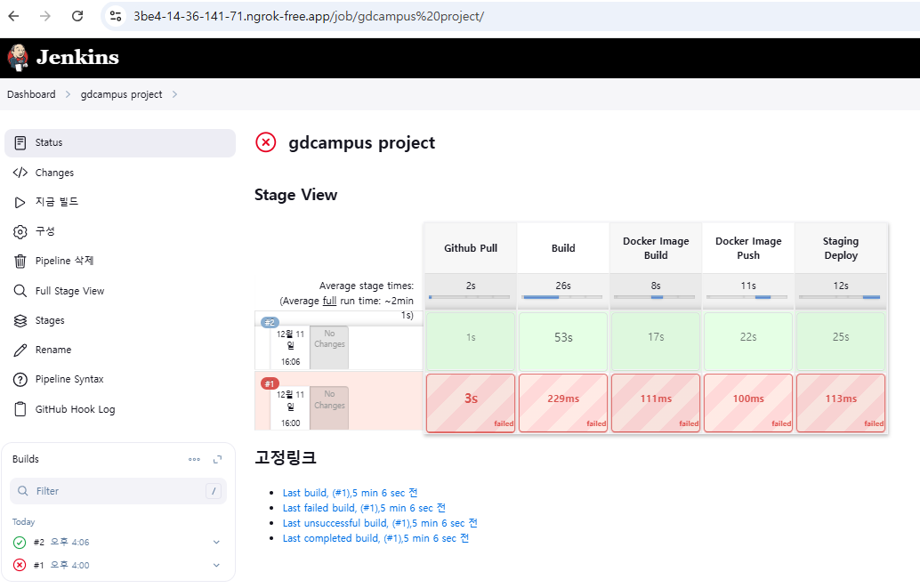Click the Rename pencil icon

tap(20, 350)
